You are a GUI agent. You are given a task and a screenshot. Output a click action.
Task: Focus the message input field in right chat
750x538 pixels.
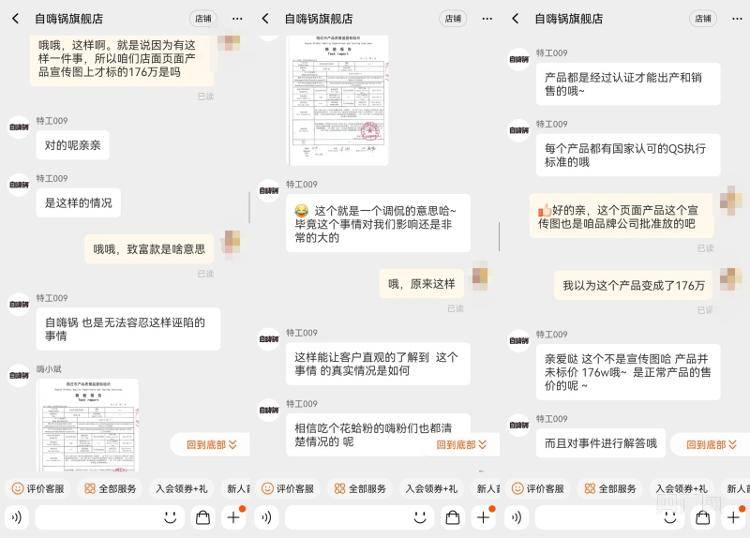click(609, 517)
